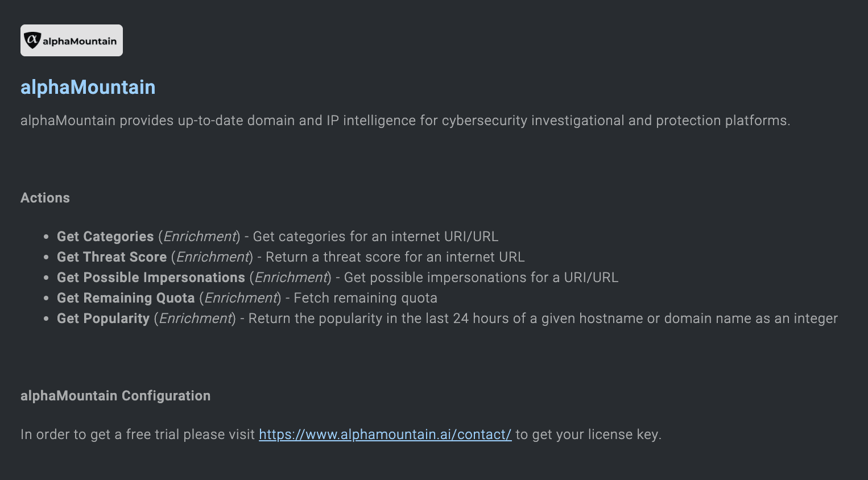Click "Enrichment" label beside Get Threat Score
The height and width of the screenshot is (480, 868).
click(213, 257)
